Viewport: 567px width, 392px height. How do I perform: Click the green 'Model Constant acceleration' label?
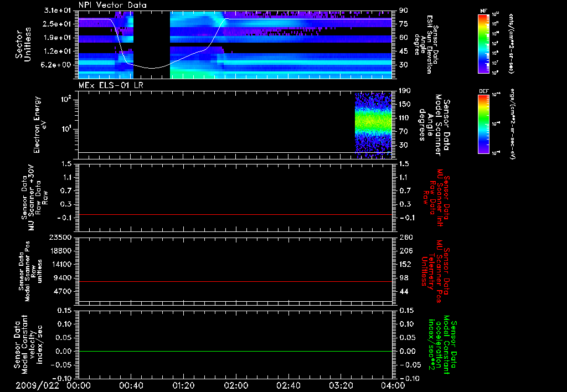pos(442,344)
